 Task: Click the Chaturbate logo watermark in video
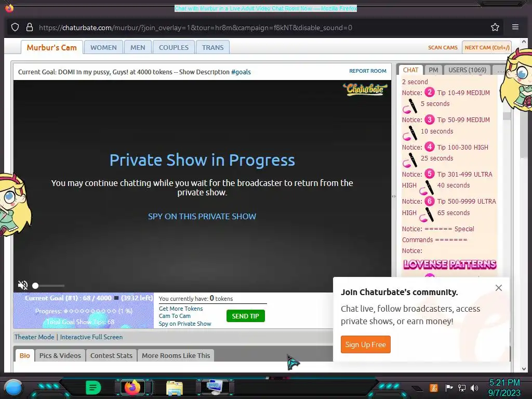coord(365,89)
